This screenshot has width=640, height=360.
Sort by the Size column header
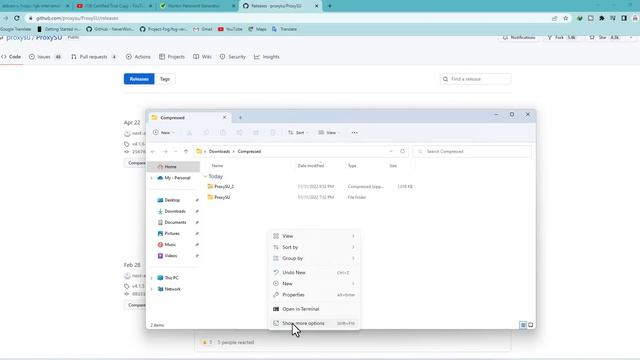[393, 166]
